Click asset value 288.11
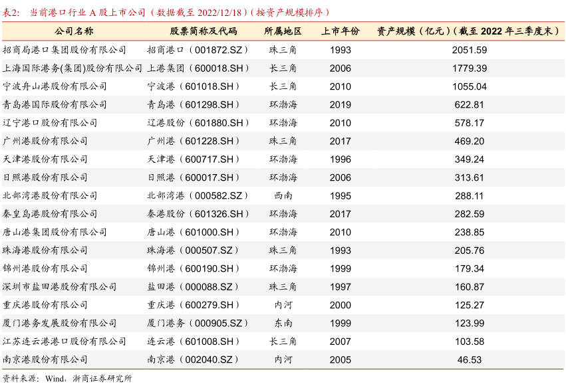Viewport: 566px width, 392px height. click(470, 195)
